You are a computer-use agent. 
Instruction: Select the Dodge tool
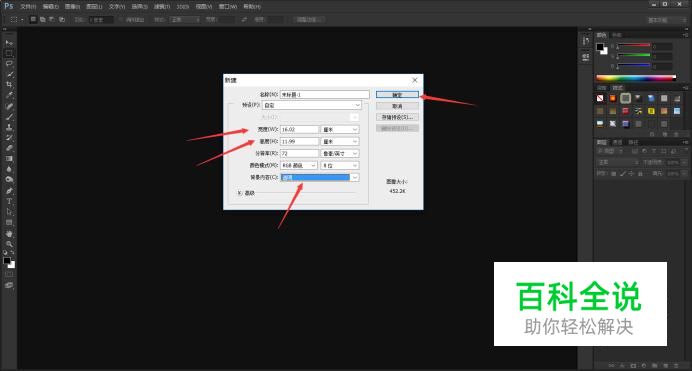(9, 180)
